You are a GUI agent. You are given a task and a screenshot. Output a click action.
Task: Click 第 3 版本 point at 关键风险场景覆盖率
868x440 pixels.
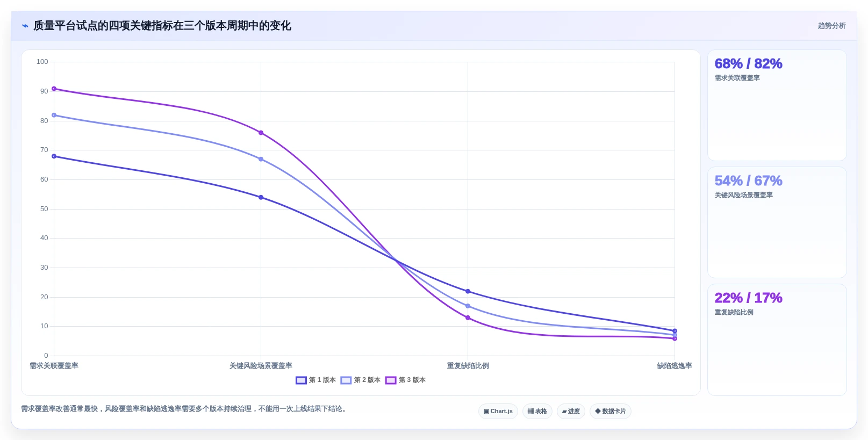tap(261, 133)
